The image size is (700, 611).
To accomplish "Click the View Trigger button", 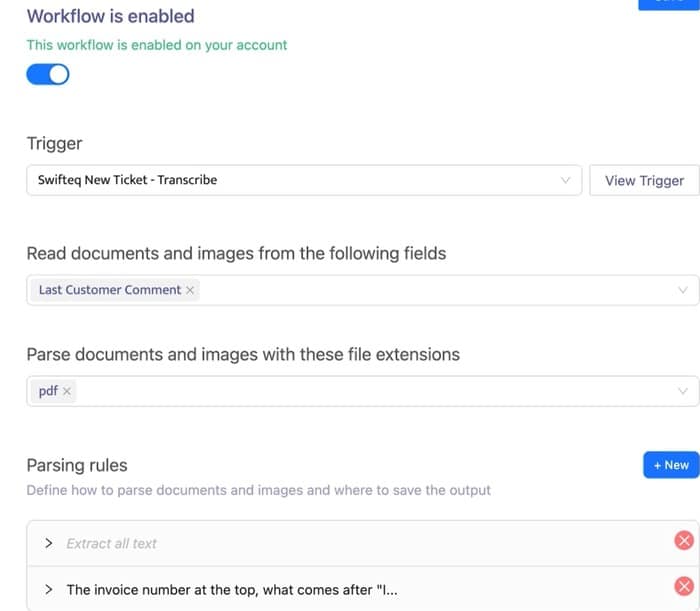I will click(644, 180).
